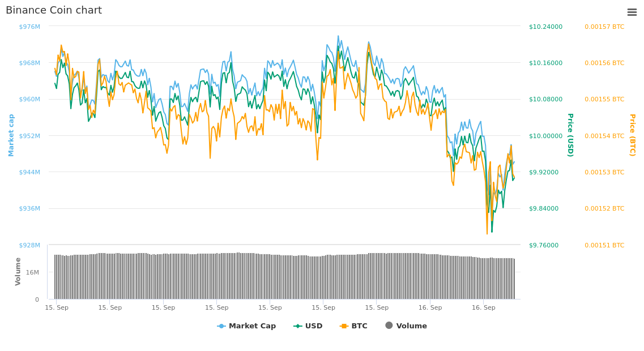The image size is (644, 351).
Task: Click the last 16. Sep date label
Action: pos(483,307)
